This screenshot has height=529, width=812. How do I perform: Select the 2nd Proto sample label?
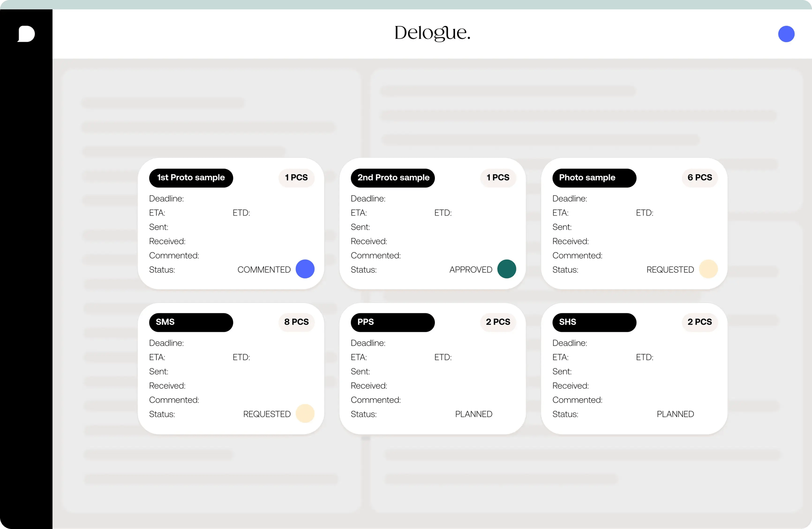pos(393,178)
